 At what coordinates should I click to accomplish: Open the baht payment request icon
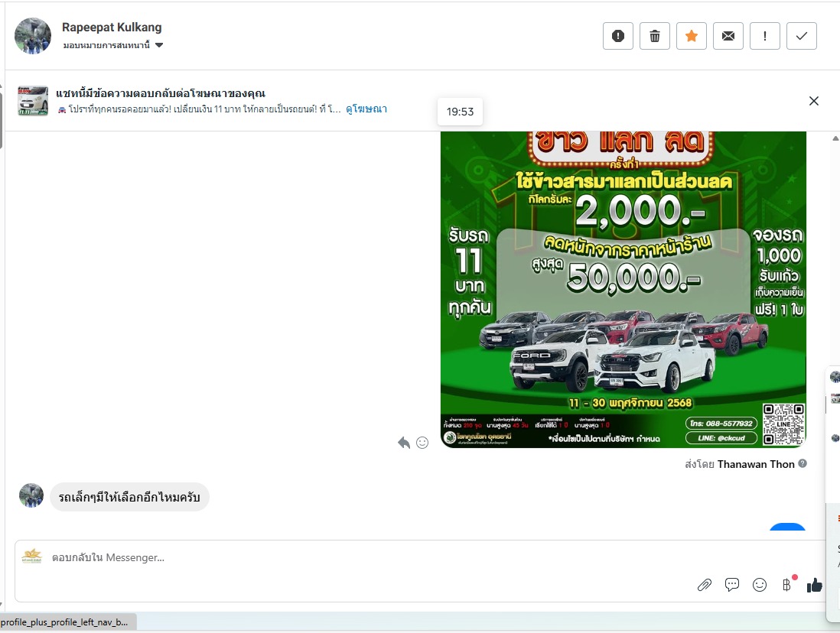787,585
